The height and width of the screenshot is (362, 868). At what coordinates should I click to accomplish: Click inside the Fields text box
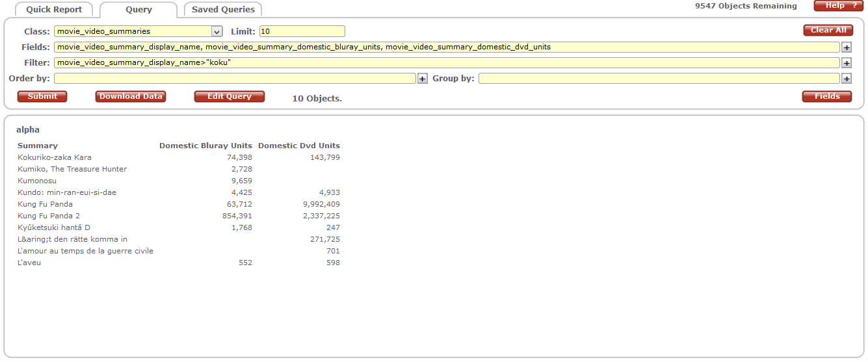point(447,47)
